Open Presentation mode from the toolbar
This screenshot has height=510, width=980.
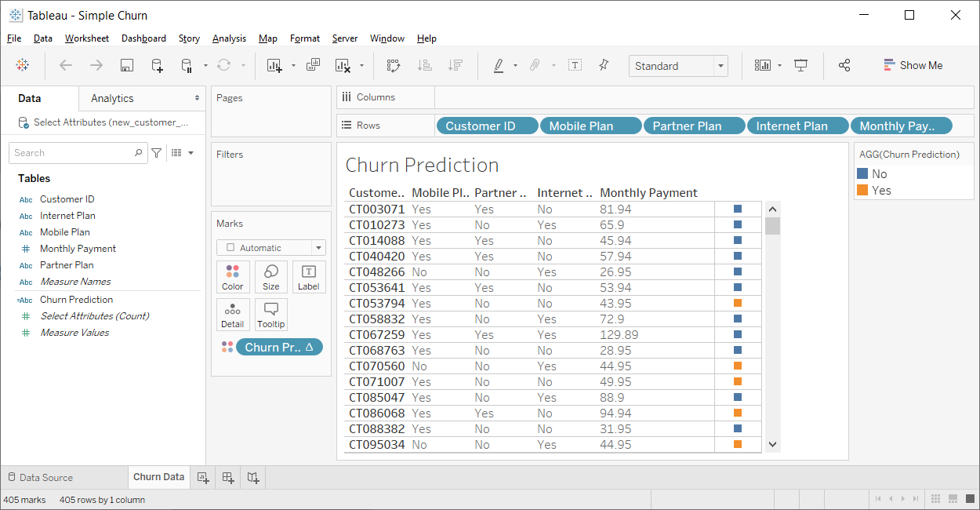800,66
